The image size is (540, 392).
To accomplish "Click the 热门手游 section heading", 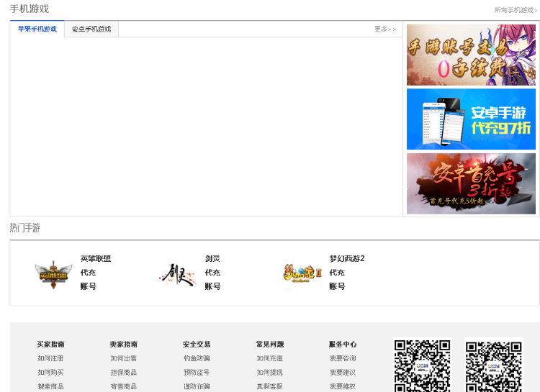I will point(24,228).
